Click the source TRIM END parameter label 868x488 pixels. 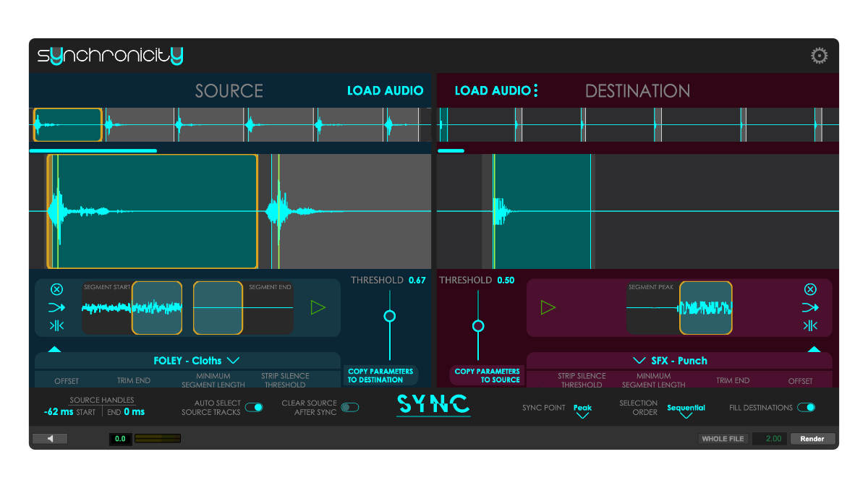[x=134, y=380]
